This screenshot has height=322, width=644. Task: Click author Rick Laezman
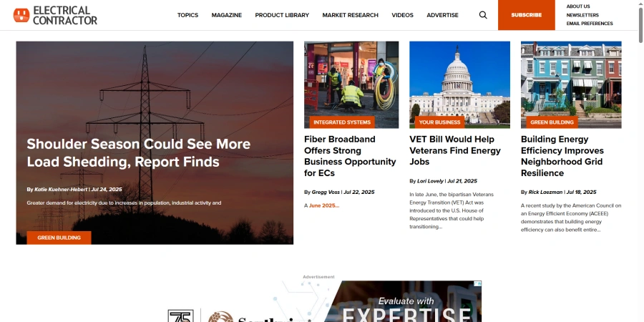point(545,192)
